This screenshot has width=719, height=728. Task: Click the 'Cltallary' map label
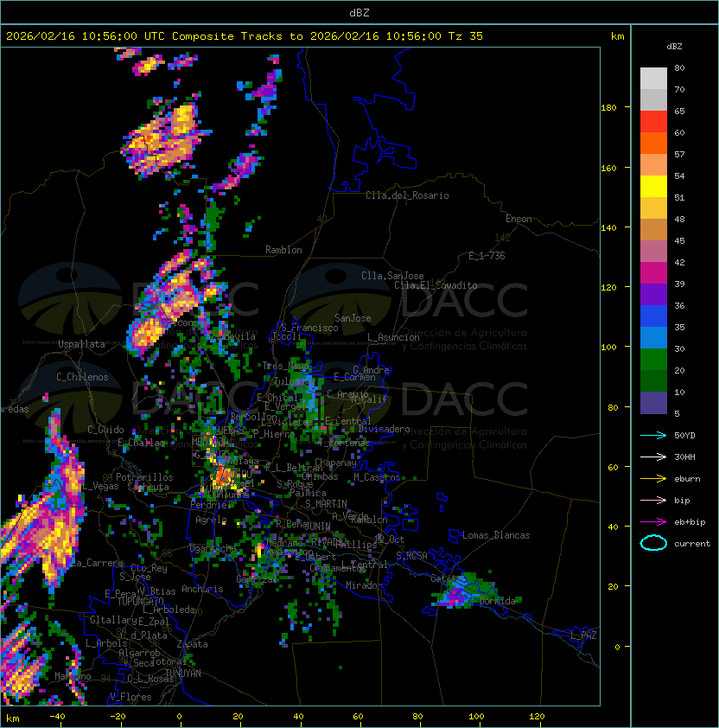[x=113, y=620]
